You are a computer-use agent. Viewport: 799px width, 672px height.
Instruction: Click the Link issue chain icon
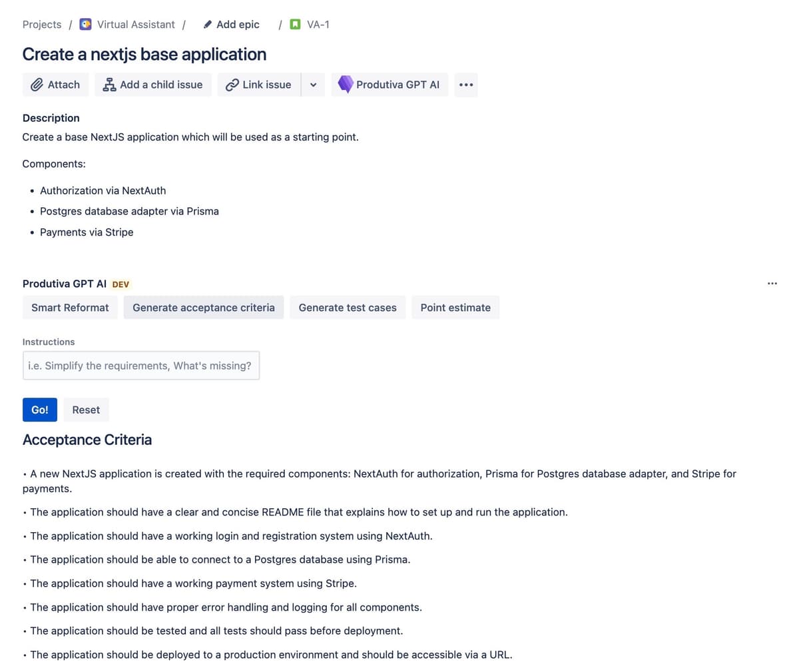[232, 85]
